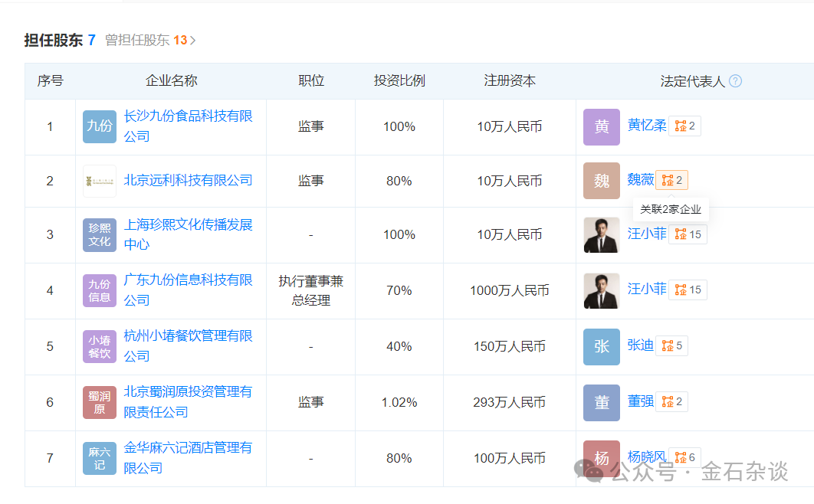Select the 150万人民币 registered capital cell
Viewport: 814px width, 504px height.
click(509, 346)
